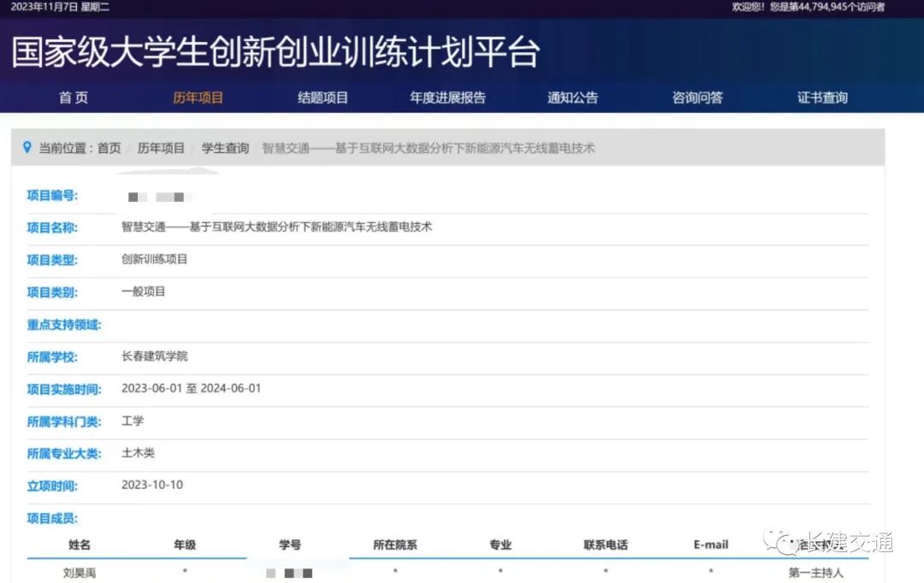This screenshot has height=583, width=924.
Task: Click the school name 长春建筑学院
Action: click(x=155, y=356)
